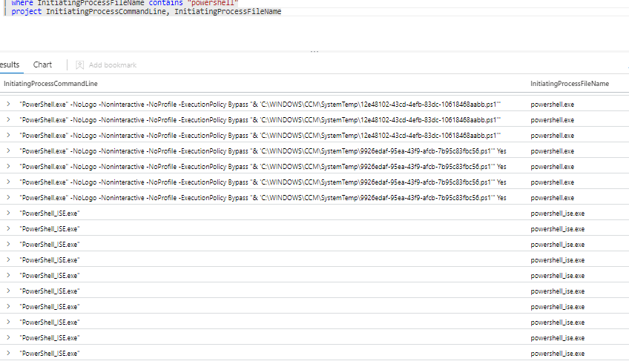This screenshot has width=629, height=364.
Task: Switch to the Chart tab
Action: pyautogui.click(x=42, y=64)
